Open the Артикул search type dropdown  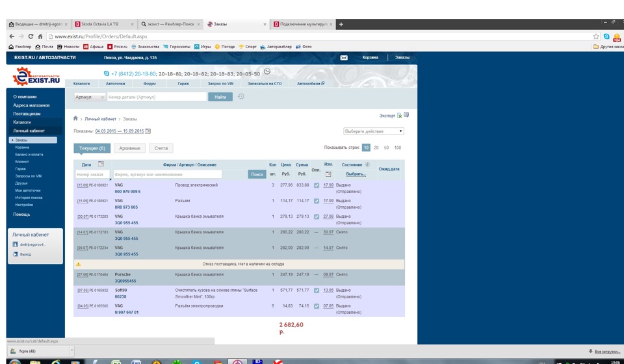(x=90, y=97)
